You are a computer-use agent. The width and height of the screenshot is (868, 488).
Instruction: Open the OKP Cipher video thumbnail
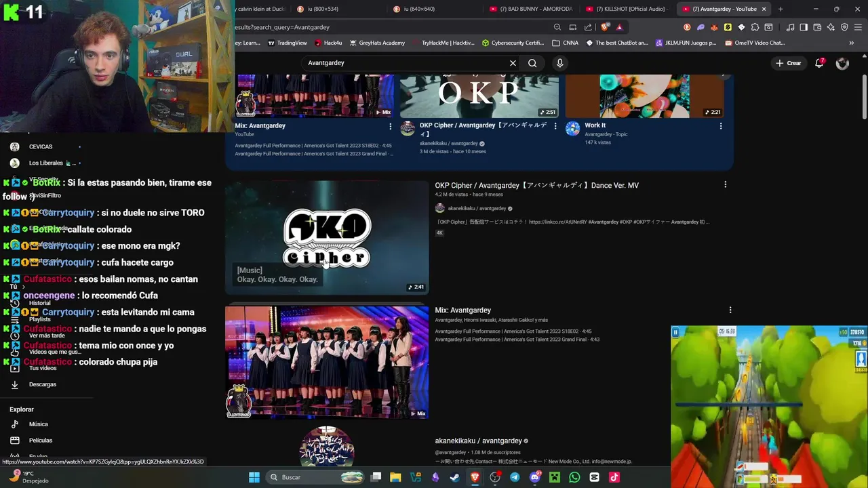327,237
